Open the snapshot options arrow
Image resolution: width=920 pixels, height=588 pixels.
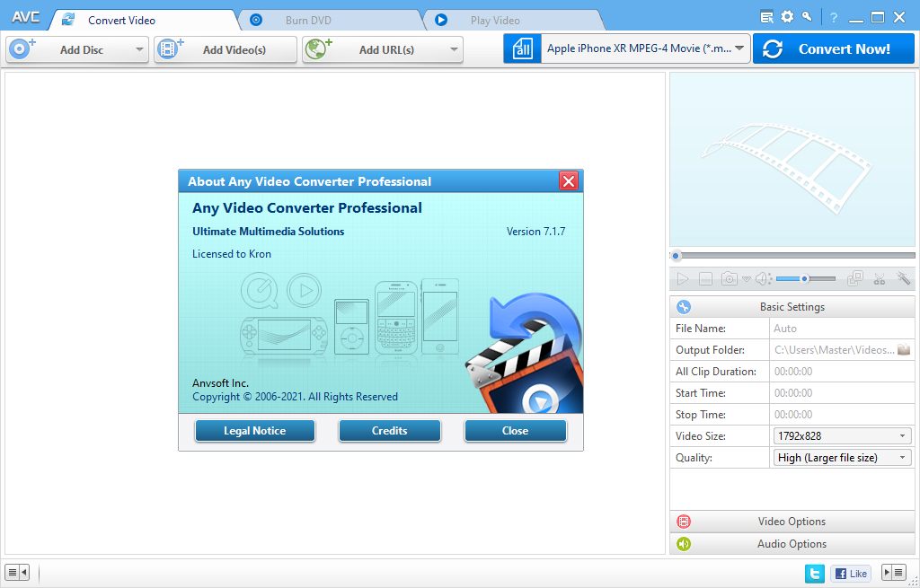[x=747, y=279]
